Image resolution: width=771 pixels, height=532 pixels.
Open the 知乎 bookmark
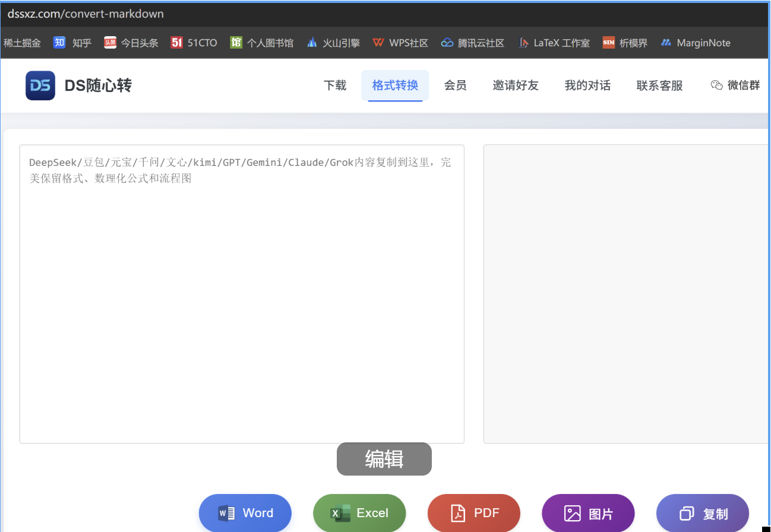click(x=72, y=43)
